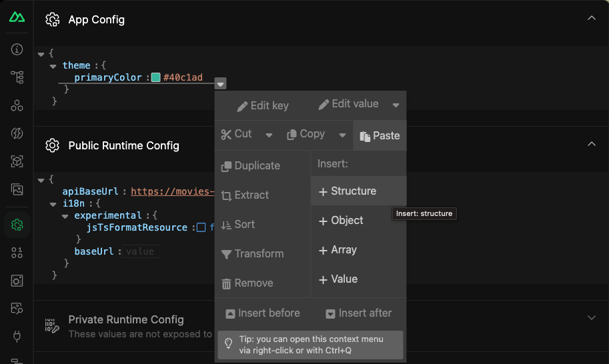This screenshot has width=609, height=364.
Task: Click the baseUrl empty value field
Action: 139,252
